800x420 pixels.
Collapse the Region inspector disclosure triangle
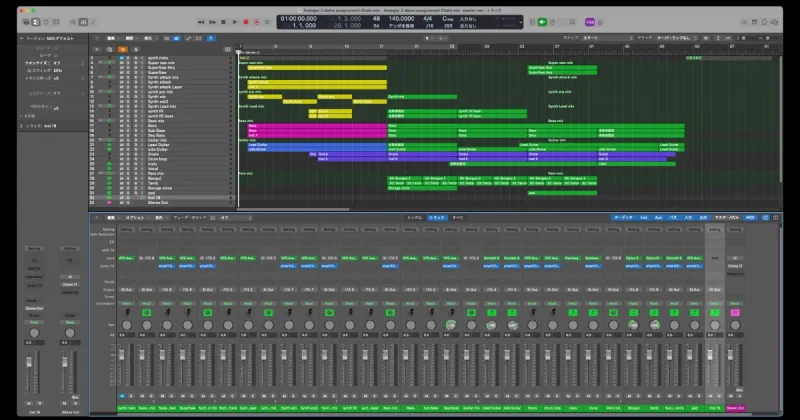click(21, 38)
